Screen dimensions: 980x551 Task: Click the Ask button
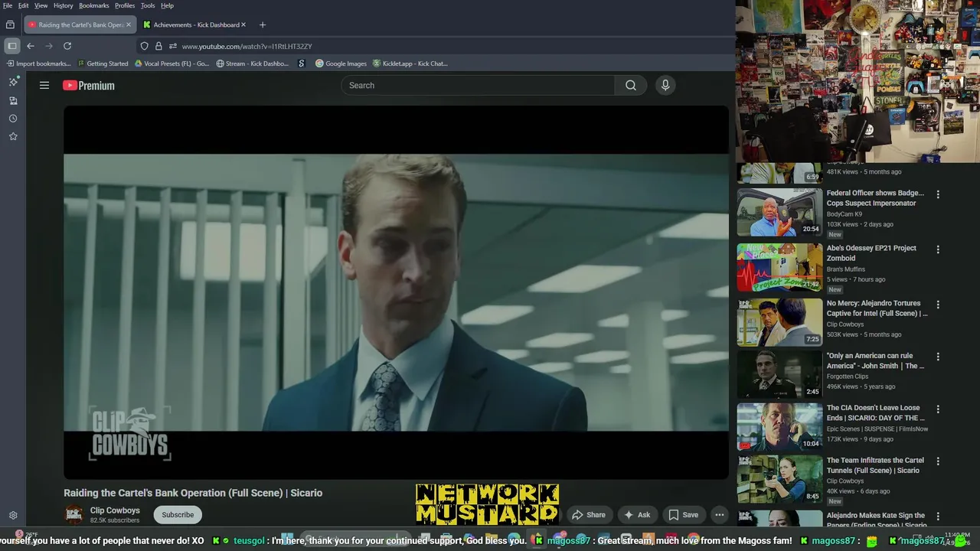[637, 515]
